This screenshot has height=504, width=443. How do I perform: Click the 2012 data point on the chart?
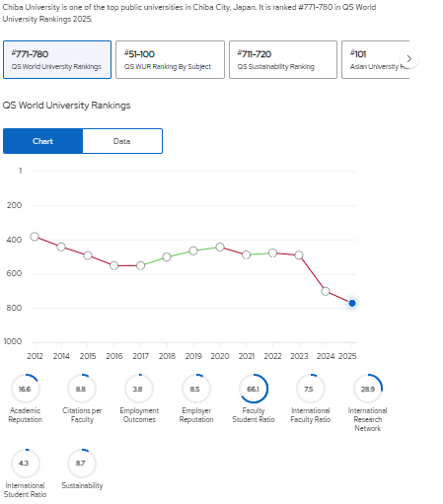click(x=35, y=237)
